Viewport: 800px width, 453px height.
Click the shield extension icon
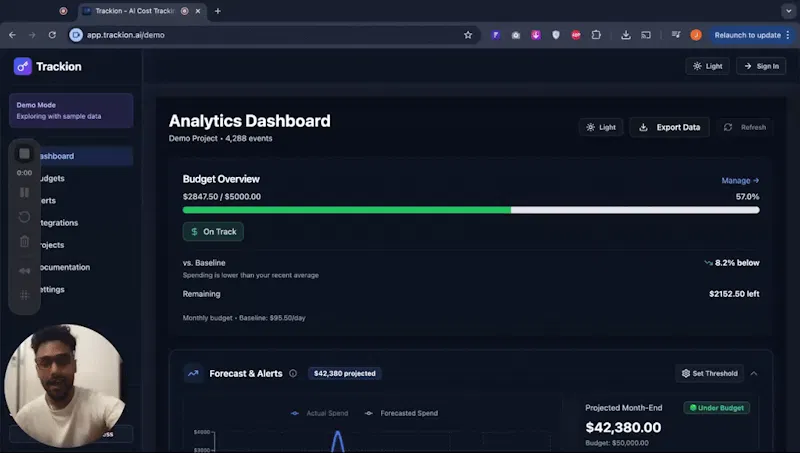(x=556, y=35)
